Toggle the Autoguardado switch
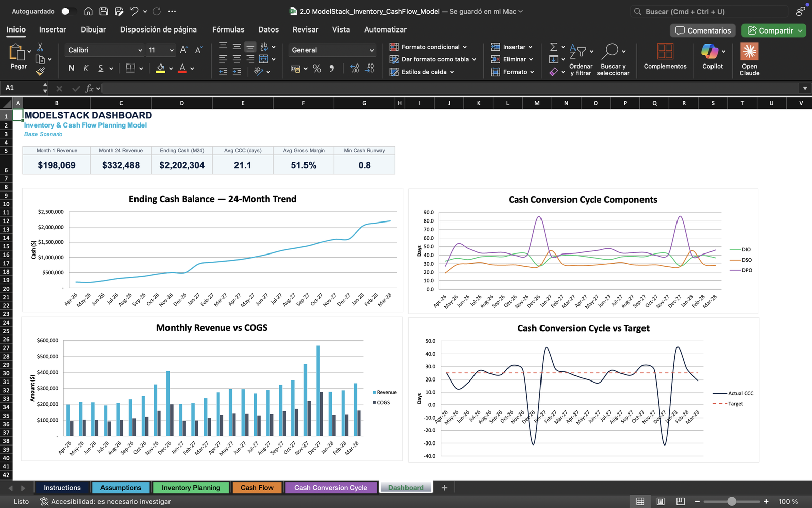The width and height of the screenshot is (812, 508). [x=69, y=11]
